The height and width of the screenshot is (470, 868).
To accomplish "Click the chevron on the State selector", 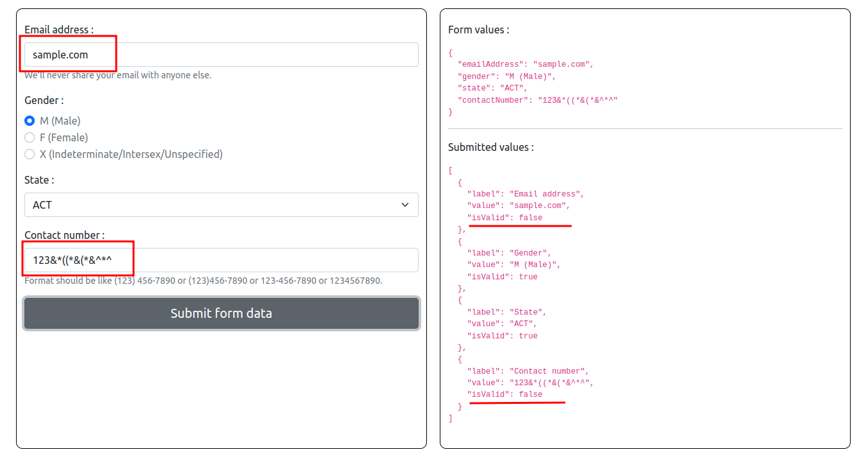I will (x=404, y=204).
